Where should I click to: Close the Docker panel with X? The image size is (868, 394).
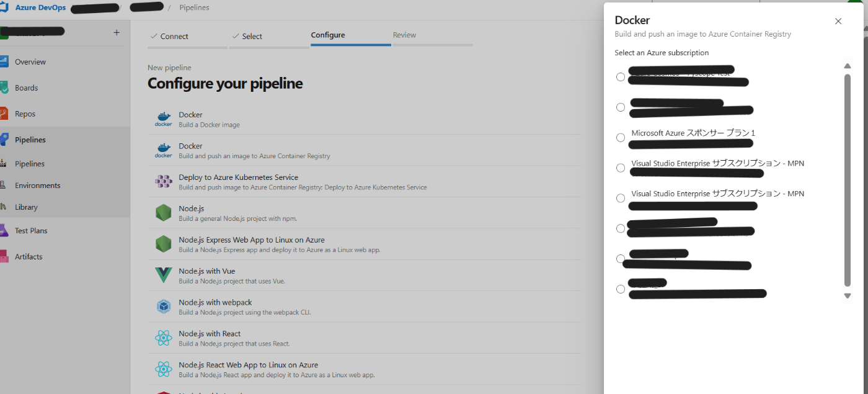click(838, 21)
